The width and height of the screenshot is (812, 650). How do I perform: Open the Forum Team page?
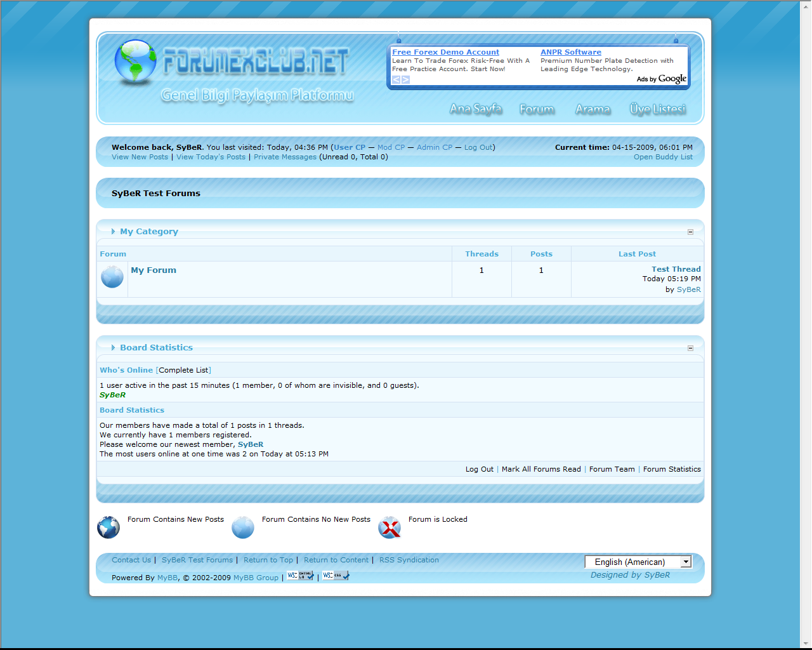[x=612, y=469]
